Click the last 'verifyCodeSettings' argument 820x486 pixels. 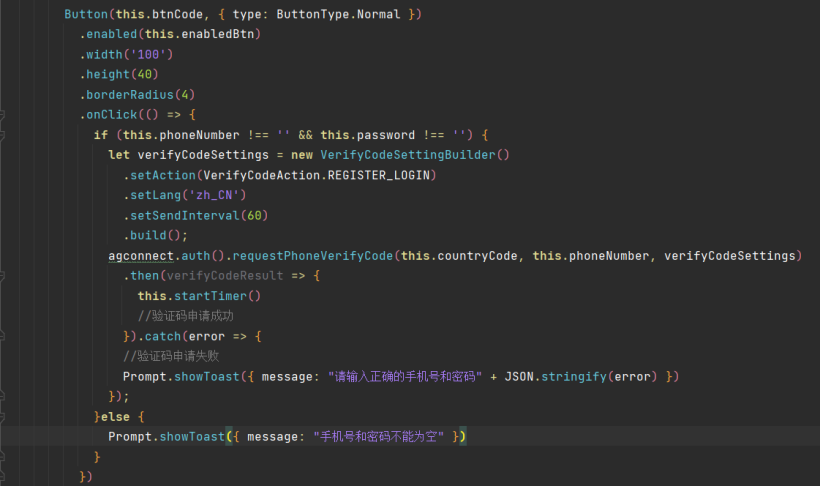(730, 256)
